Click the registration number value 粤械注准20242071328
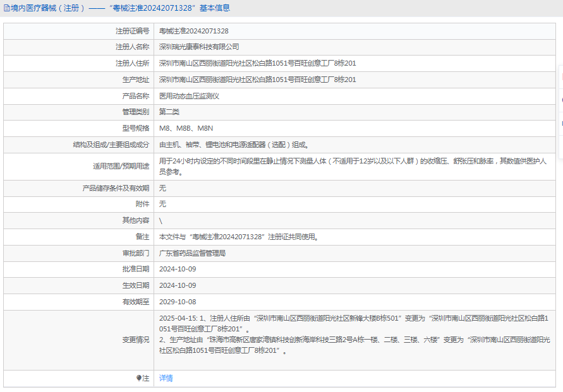Viewport: 563px width, 392px height. point(194,31)
